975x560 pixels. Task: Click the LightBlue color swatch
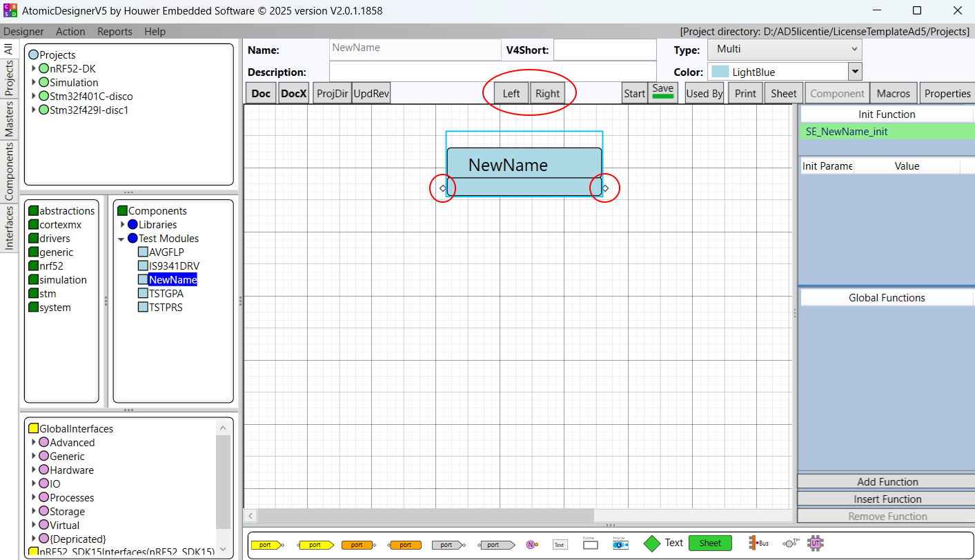coord(720,72)
